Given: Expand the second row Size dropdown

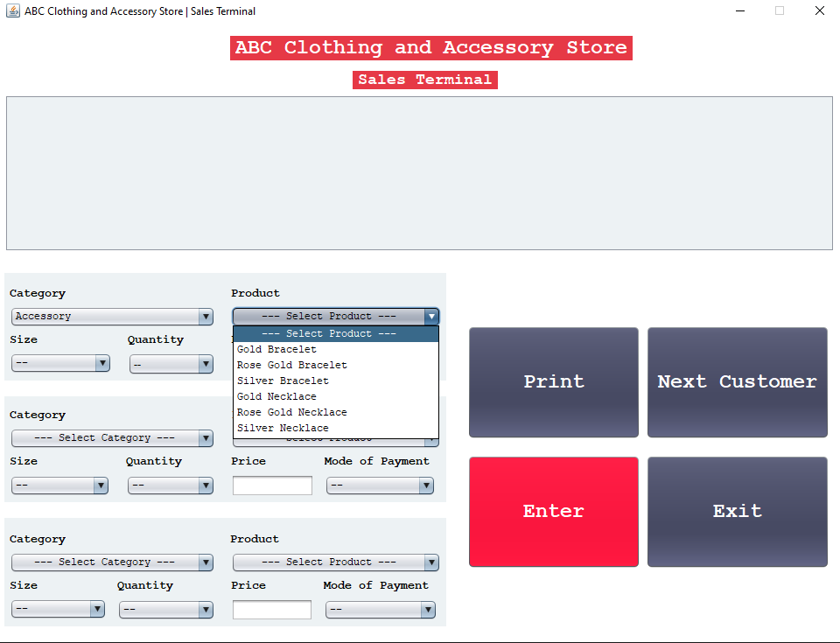Looking at the screenshot, I should pyautogui.click(x=60, y=486).
